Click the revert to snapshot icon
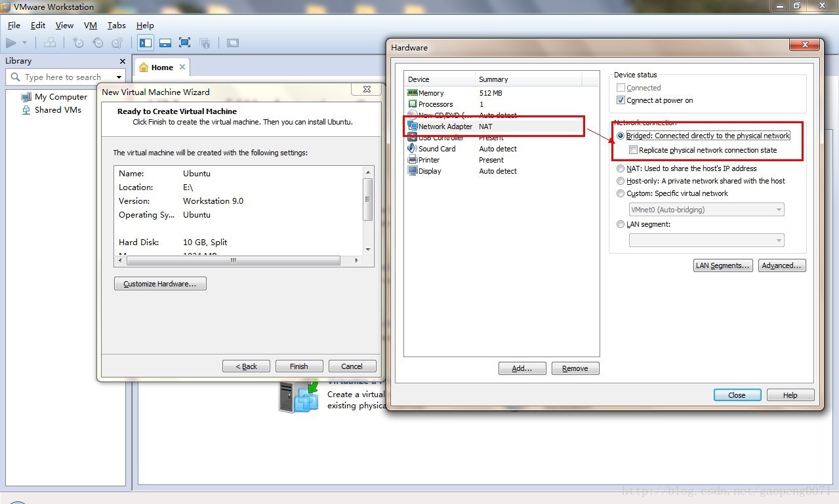The height and width of the screenshot is (504, 839). [98, 43]
